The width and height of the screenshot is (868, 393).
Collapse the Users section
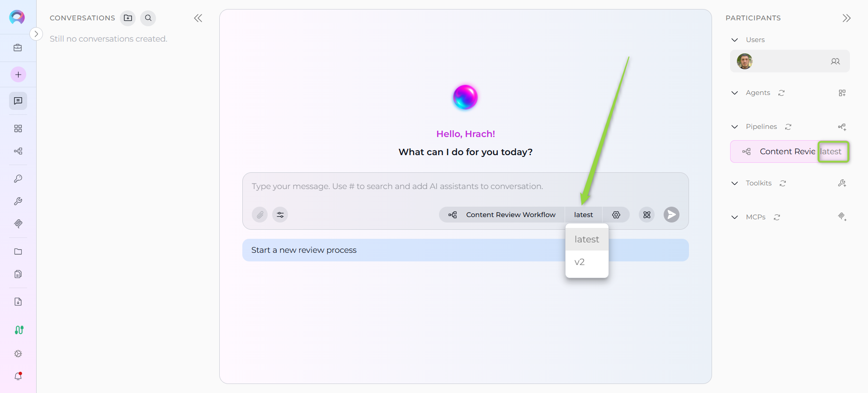pyautogui.click(x=735, y=40)
